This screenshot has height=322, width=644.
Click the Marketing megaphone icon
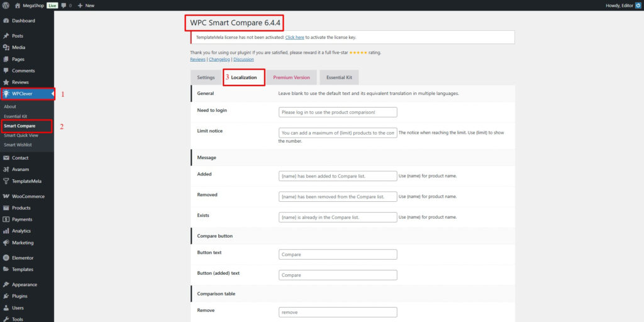(6, 243)
